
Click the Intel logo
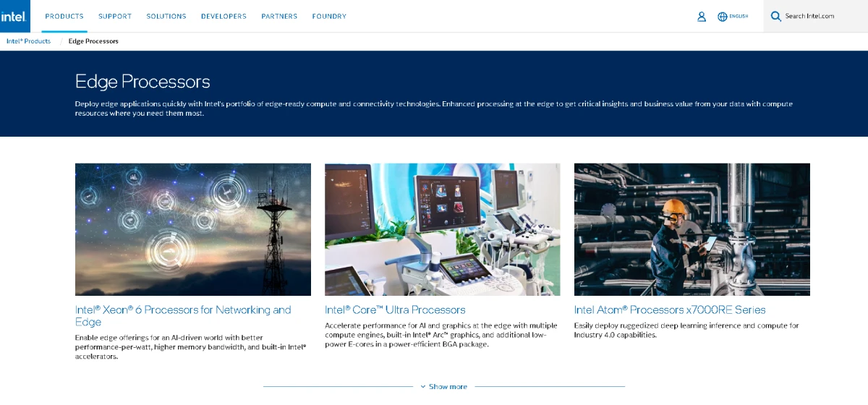14,16
